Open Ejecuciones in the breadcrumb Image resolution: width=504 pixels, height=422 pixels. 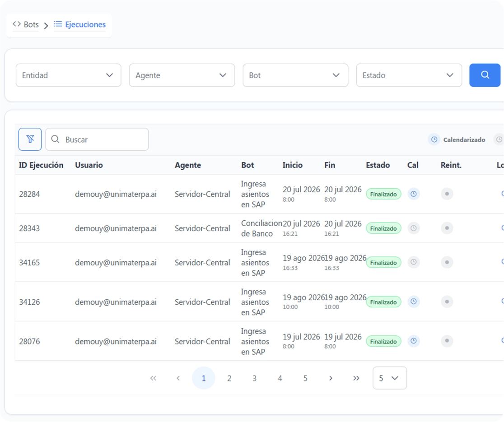click(80, 24)
